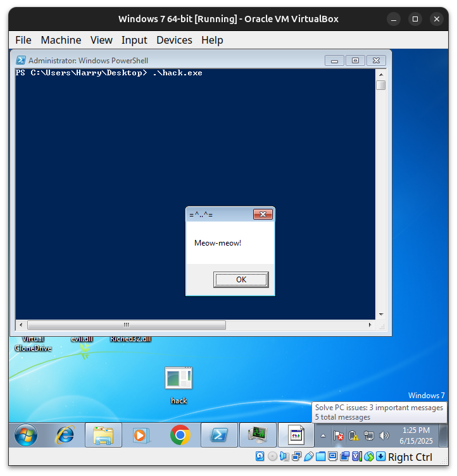Click PowerShell vertical scrollbar up arrow
This screenshot has width=457, height=476.
coord(381,75)
